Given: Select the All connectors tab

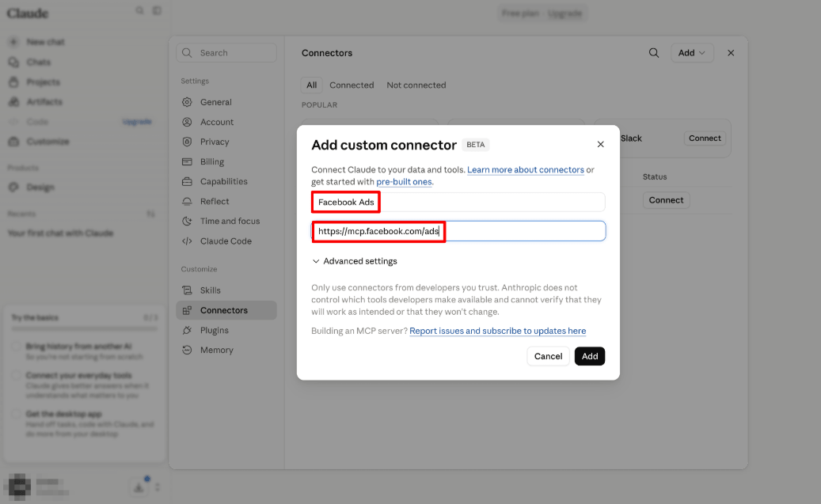Looking at the screenshot, I should pos(312,85).
